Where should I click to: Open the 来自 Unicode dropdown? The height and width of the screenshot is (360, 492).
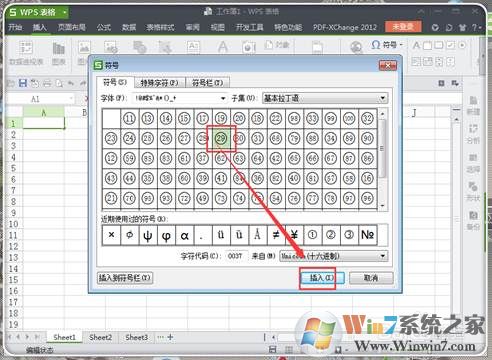click(383, 256)
